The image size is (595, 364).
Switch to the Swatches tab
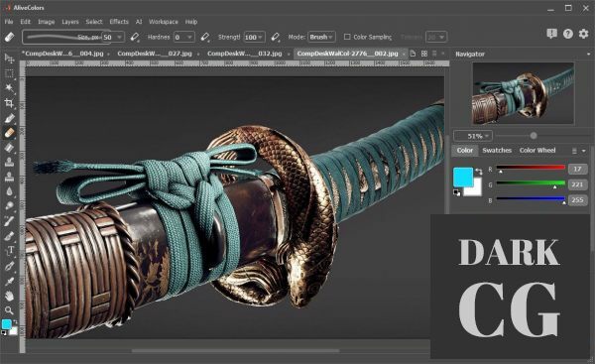[497, 151]
